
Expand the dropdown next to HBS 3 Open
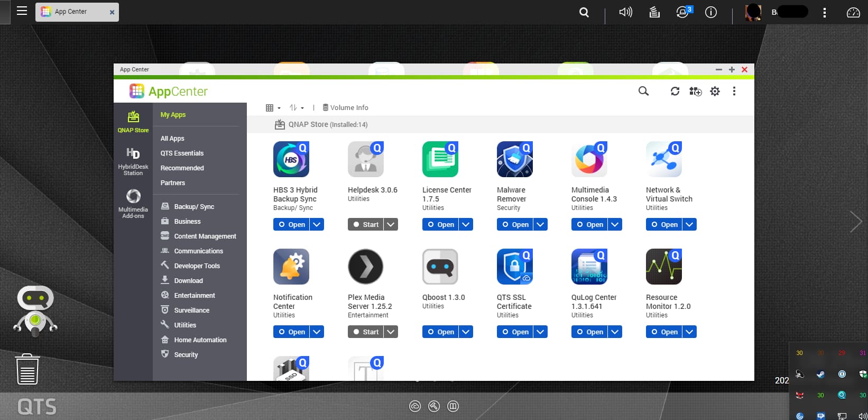pos(317,224)
